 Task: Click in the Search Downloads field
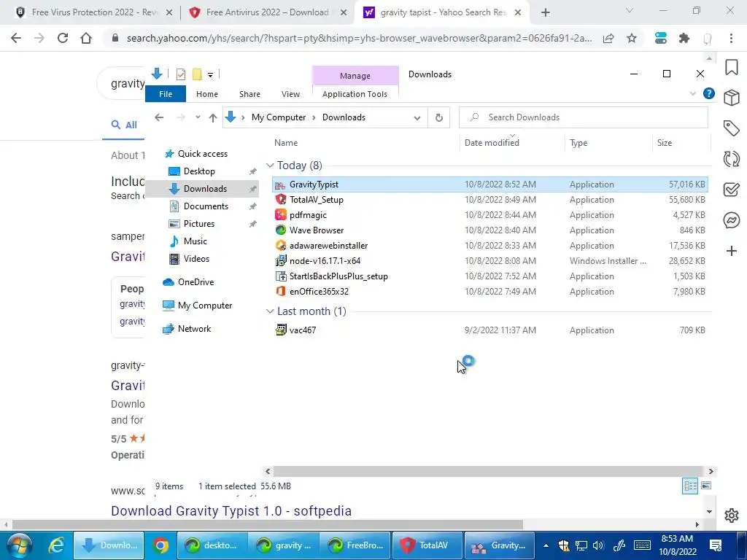point(583,117)
